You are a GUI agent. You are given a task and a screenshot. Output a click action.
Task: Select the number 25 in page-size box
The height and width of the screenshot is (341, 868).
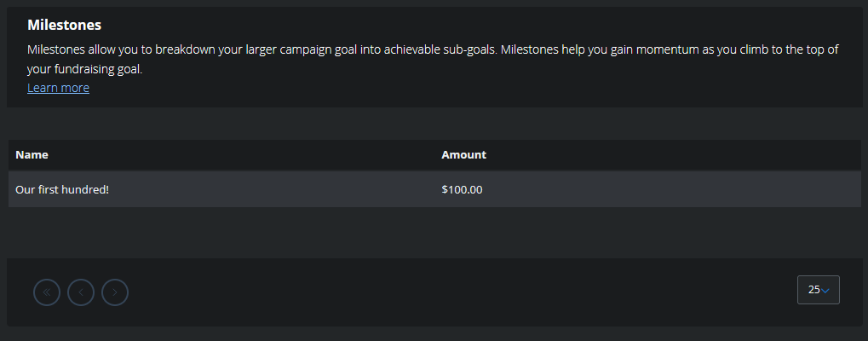pyautogui.click(x=813, y=290)
